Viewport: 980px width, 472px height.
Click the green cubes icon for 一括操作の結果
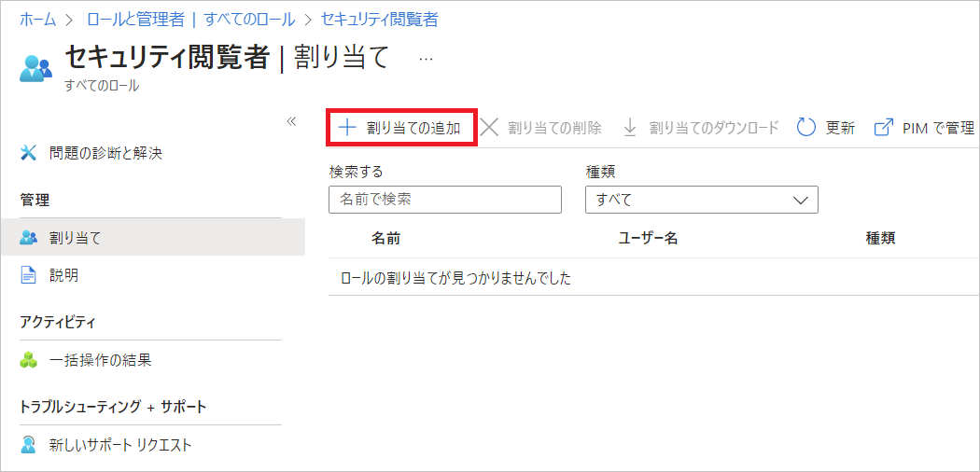click(29, 360)
